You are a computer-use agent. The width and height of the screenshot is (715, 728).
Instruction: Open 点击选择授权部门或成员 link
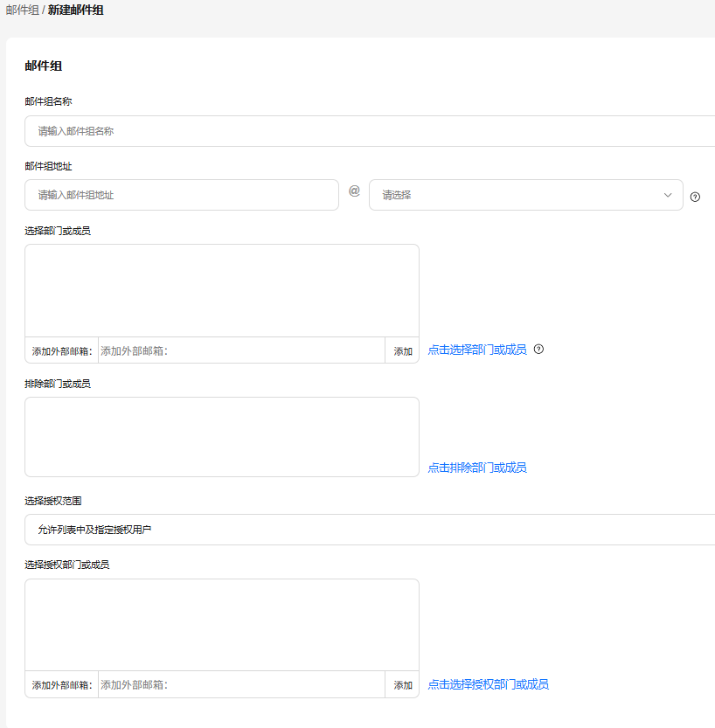488,684
